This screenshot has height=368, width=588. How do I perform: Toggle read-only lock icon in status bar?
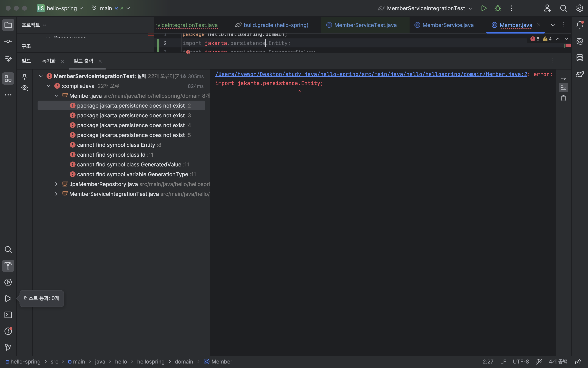(x=578, y=362)
